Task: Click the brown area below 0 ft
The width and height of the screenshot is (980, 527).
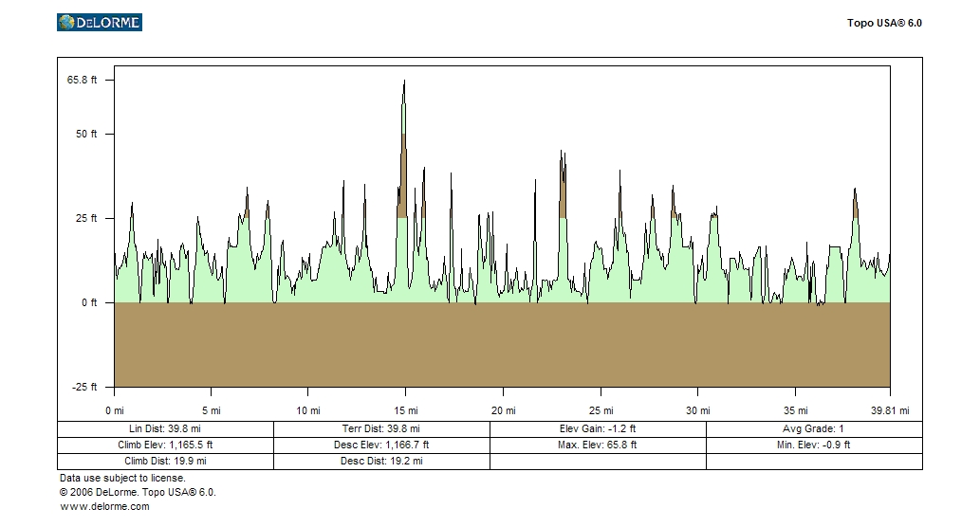Action: [502, 345]
